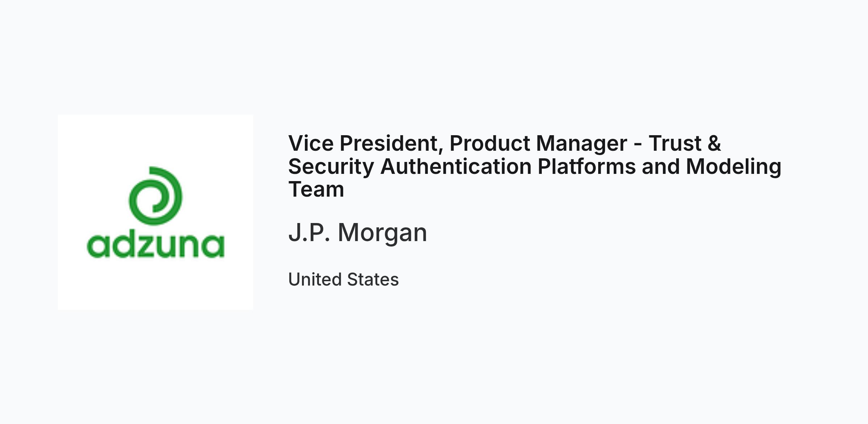This screenshot has height=424, width=868.
Task: Select the white Adzuna logo tile
Action: click(156, 212)
